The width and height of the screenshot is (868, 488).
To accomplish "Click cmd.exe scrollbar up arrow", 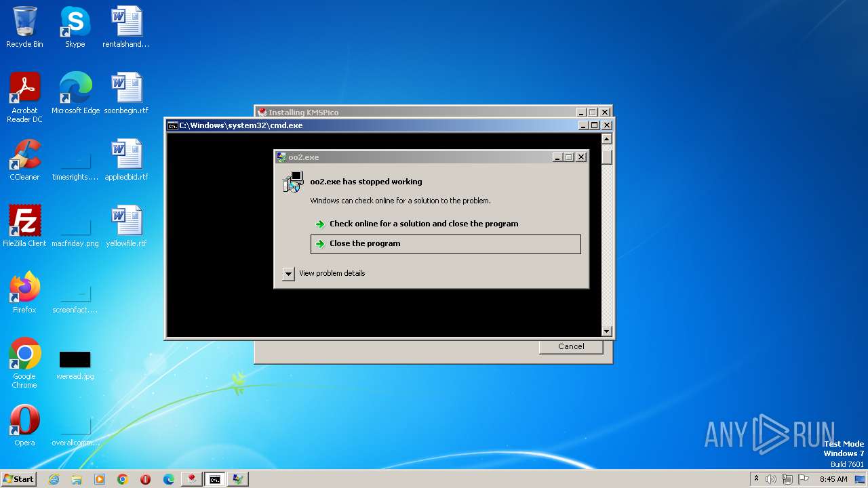I will pyautogui.click(x=607, y=139).
